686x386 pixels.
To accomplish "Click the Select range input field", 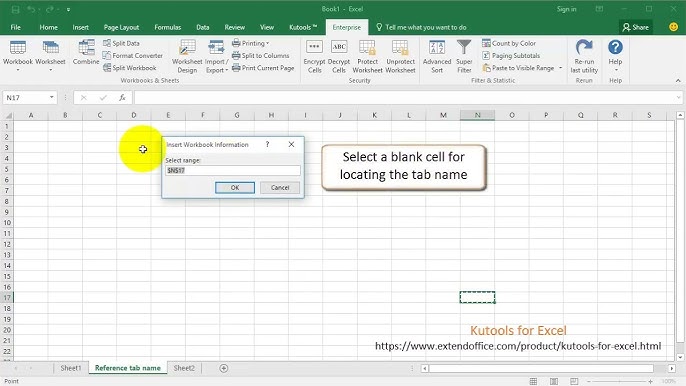I will pyautogui.click(x=233, y=170).
